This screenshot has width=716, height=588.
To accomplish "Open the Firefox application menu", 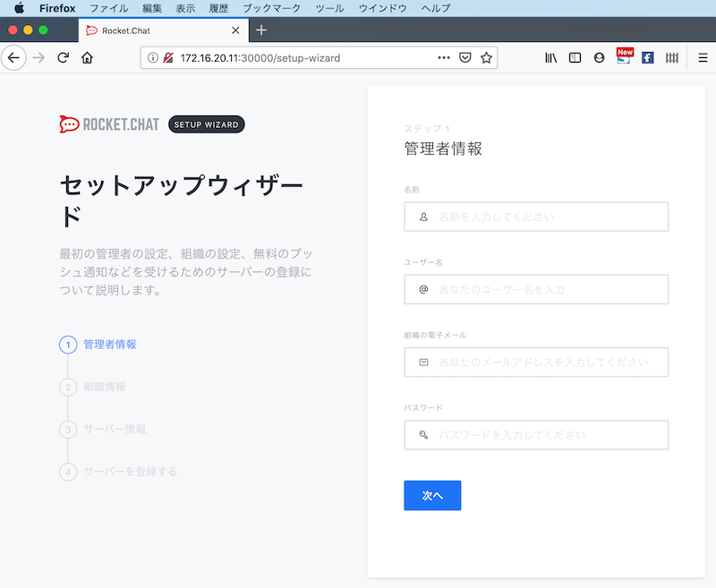I will click(57, 8).
